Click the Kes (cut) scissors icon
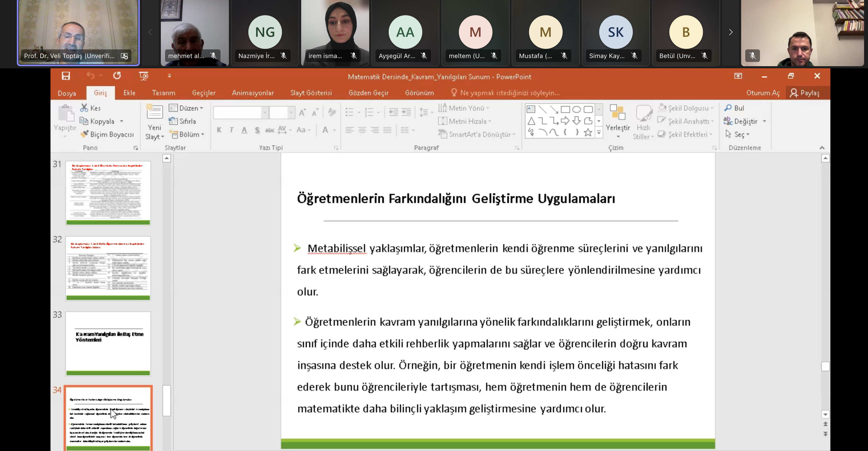Viewport: 868px width, 451px height. pyautogui.click(x=84, y=108)
